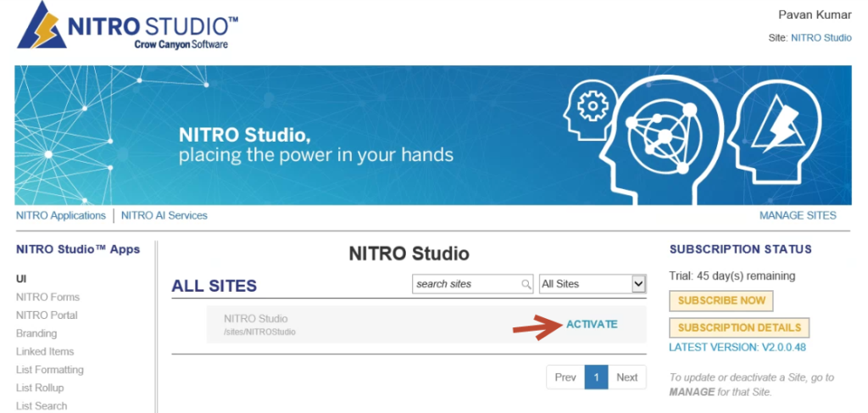Image resolution: width=868 pixels, height=413 pixels.
Task: Open NITRO Forms in sidebar
Action: (47, 298)
